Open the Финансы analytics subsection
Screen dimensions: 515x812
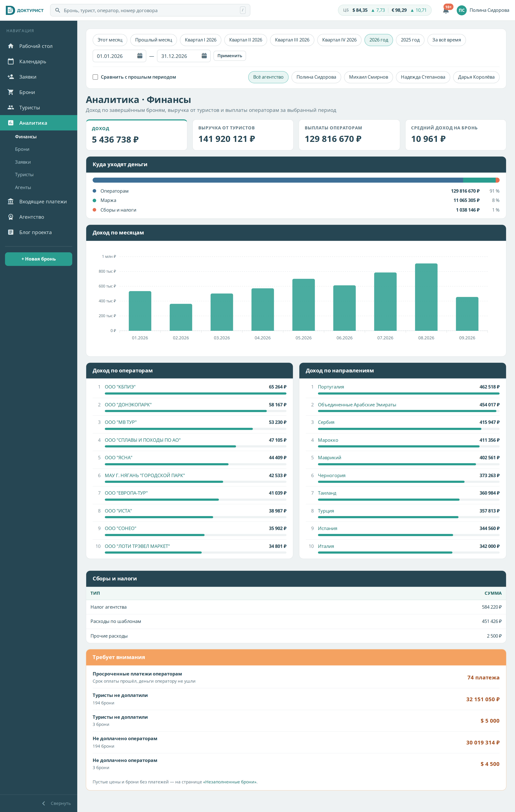pos(26,137)
